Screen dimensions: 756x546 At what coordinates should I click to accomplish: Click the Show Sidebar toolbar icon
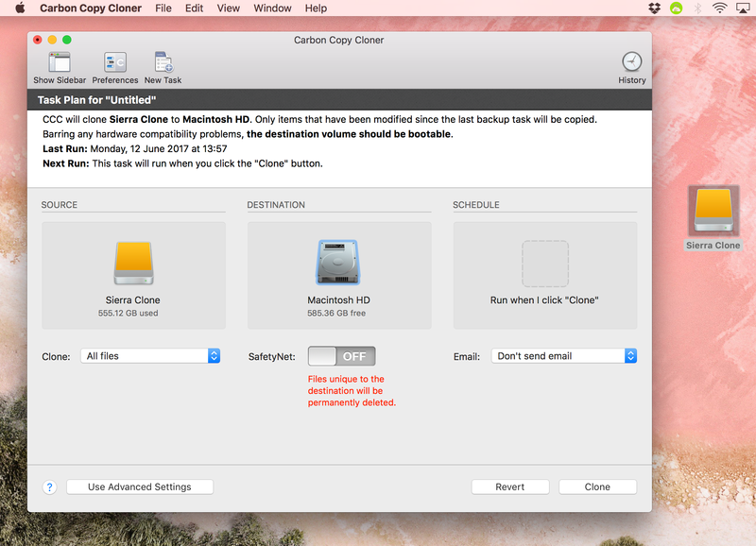(60, 62)
